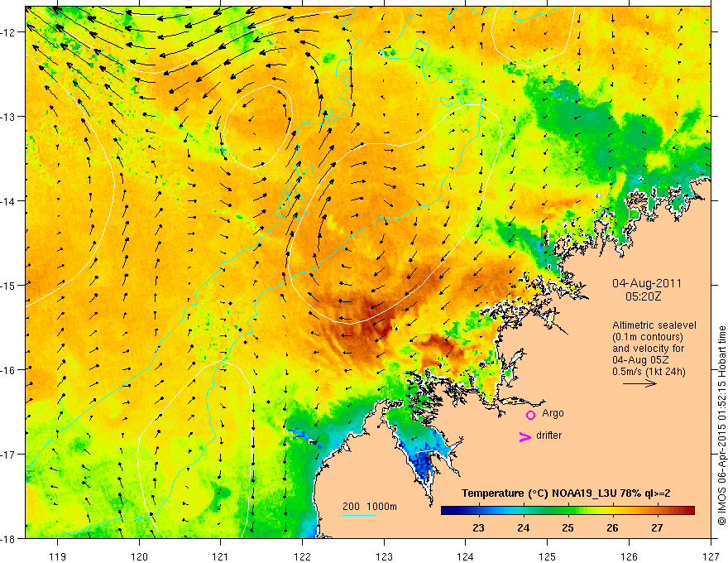Click the colorbar tick label '26'
The height and width of the screenshot is (563, 728).
pyautogui.click(x=612, y=527)
